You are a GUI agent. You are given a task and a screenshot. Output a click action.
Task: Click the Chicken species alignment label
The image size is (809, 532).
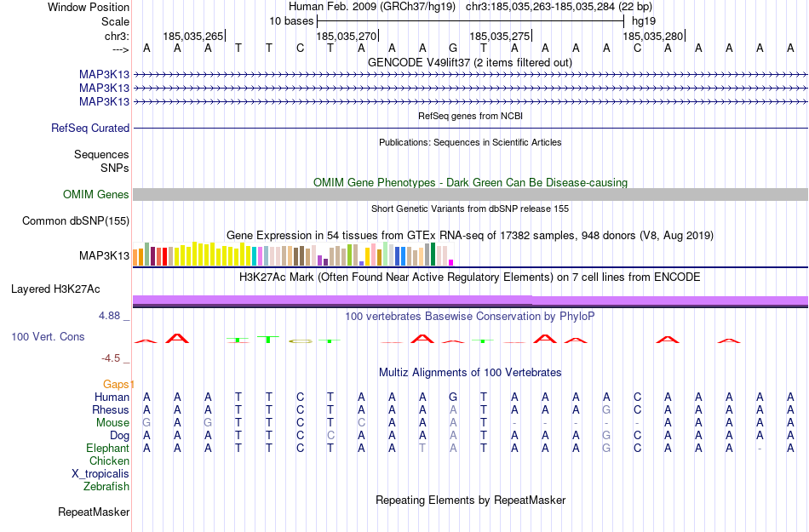[109, 460]
